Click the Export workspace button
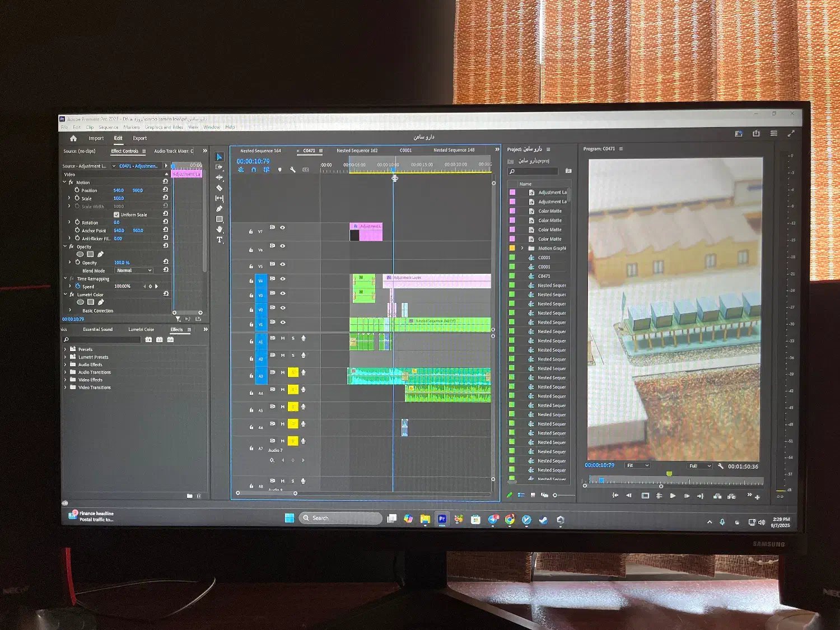This screenshot has height=630, width=840. 139,138
